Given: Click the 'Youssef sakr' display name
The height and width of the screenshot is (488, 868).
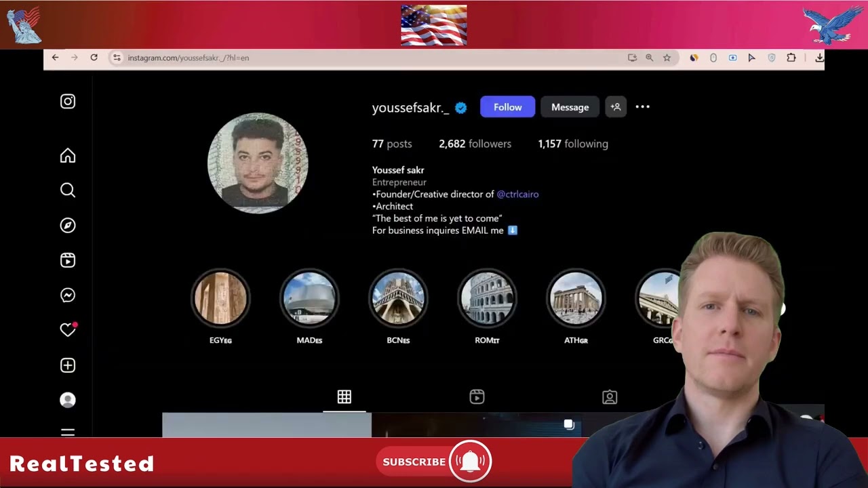Looking at the screenshot, I should (398, 170).
